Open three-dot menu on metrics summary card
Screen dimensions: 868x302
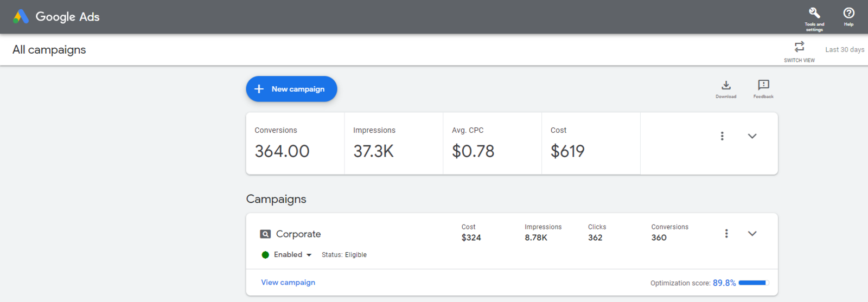click(x=722, y=136)
